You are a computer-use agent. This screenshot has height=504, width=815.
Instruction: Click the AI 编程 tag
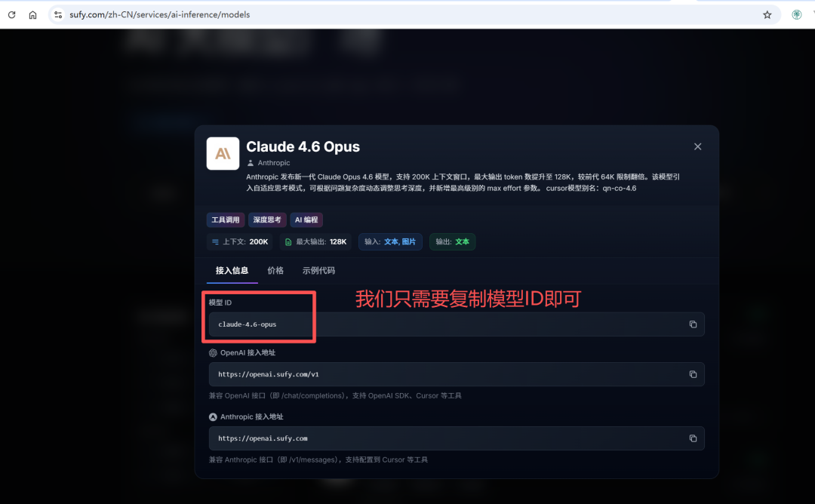(x=306, y=220)
